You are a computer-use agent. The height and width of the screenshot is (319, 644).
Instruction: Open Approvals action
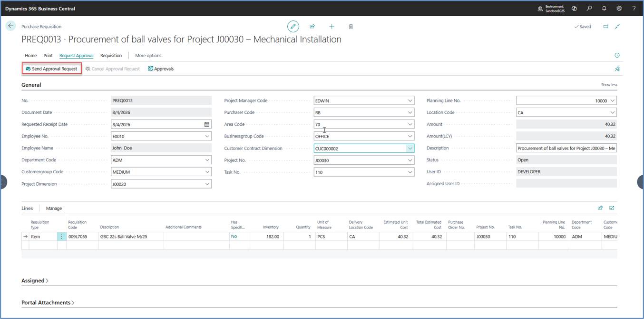pos(161,69)
